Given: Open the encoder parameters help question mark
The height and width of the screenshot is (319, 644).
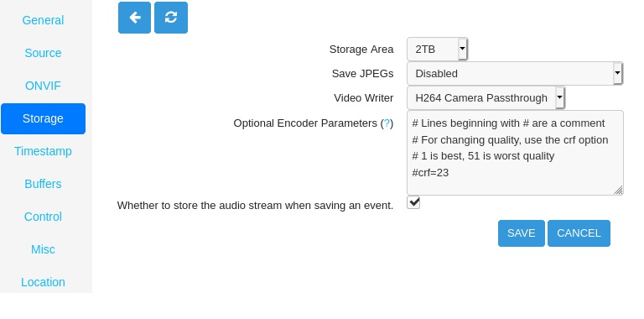Looking at the screenshot, I should click(387, 123).
